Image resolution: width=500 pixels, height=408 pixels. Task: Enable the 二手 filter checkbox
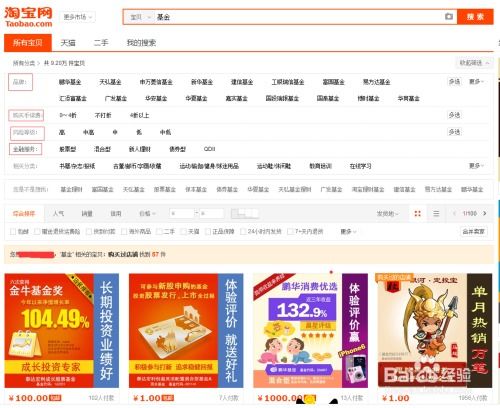point(159,231)
